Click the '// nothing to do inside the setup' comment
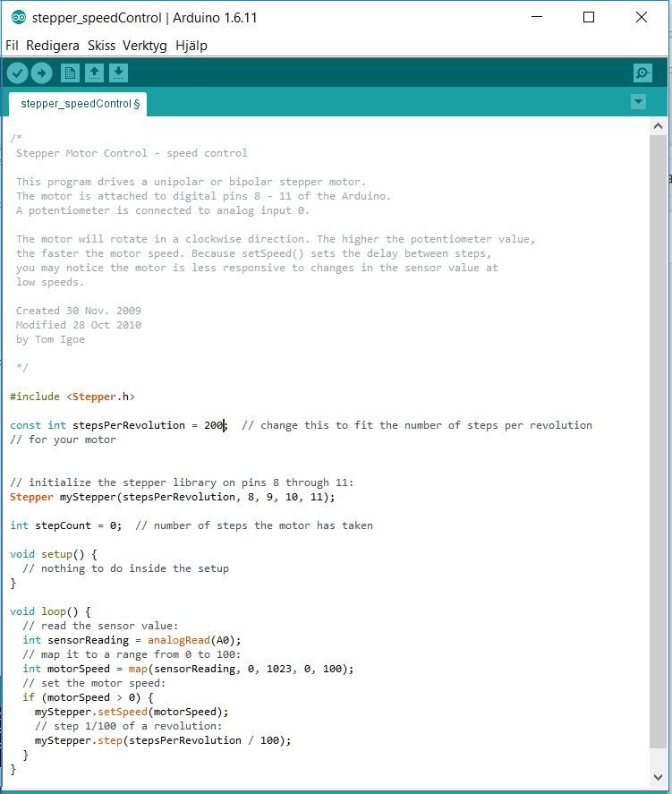Image resolution: width=672 pixels, height=794 pixels. pos(125,568)
